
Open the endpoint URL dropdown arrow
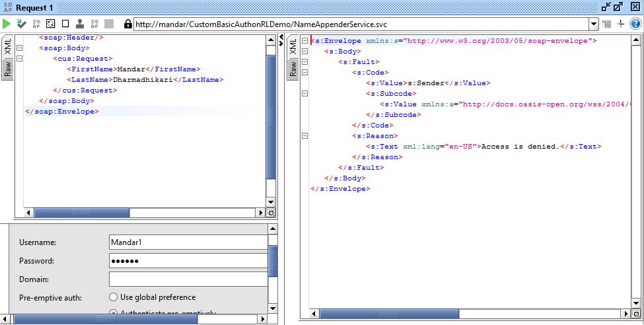click(594, 24)
